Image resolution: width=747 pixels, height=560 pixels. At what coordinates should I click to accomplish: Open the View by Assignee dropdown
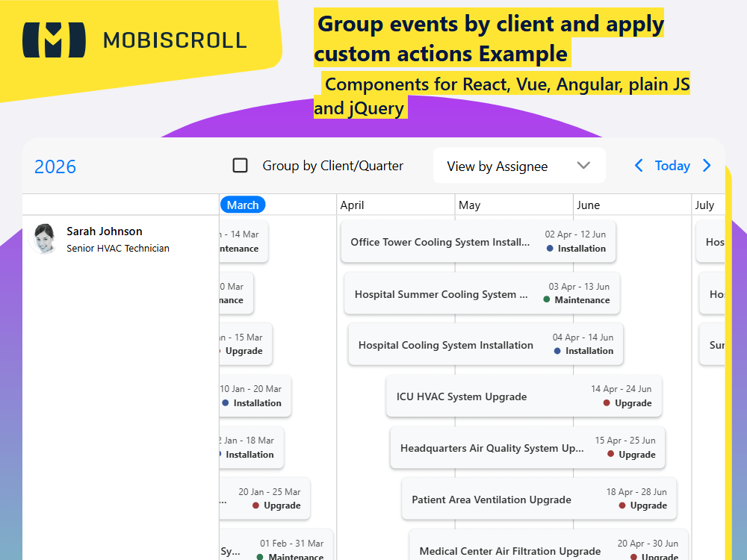click(x=519, y=165)
